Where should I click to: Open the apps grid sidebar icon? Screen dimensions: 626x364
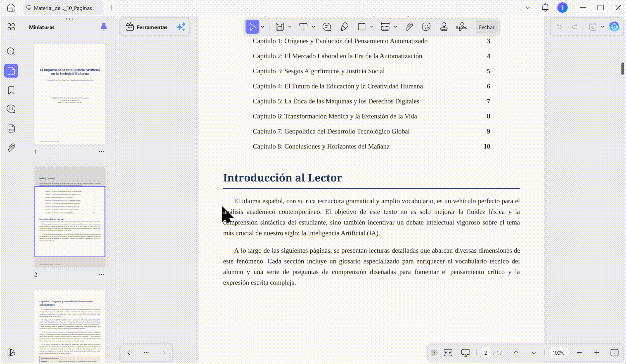[x=11, y=27]
